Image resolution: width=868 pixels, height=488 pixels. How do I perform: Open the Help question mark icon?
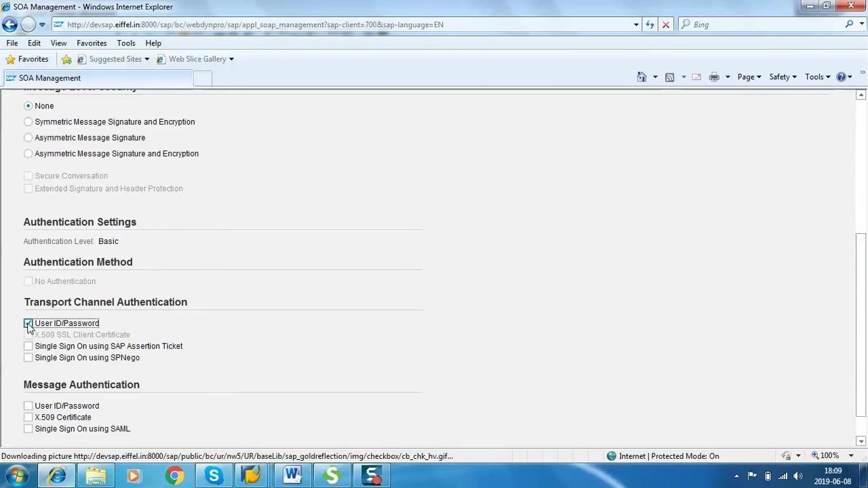point(841,77)
